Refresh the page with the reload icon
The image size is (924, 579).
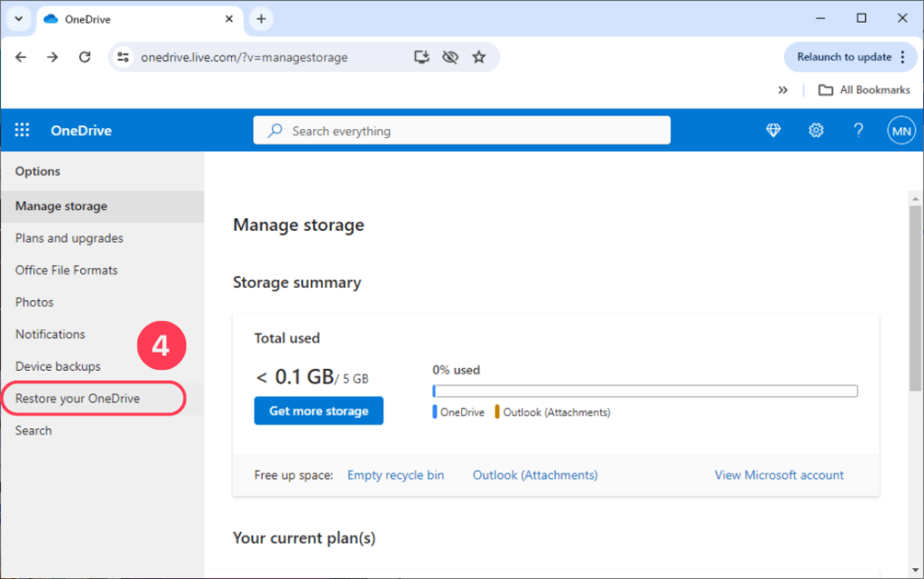[x=84, y=56]
